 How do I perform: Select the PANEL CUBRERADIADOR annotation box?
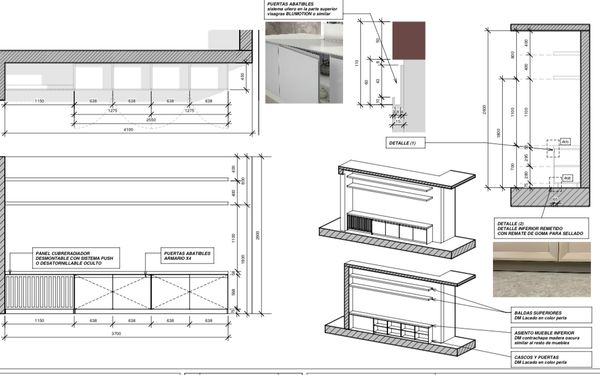(x=76, y=258)
